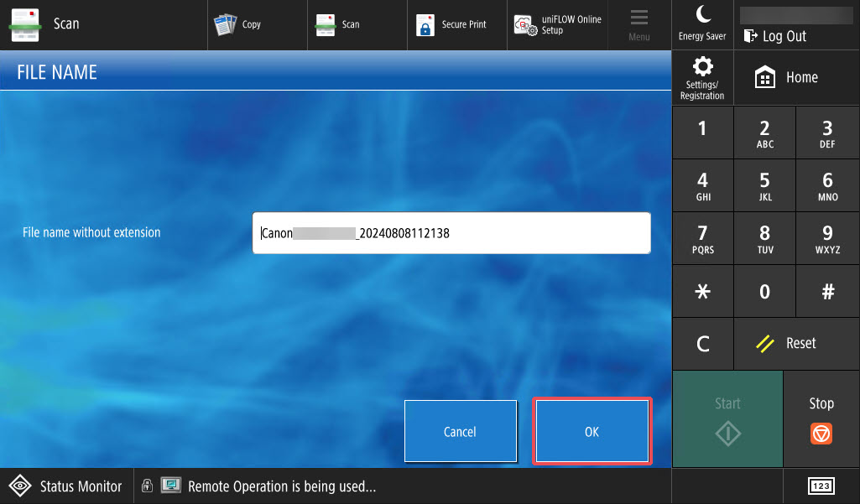Tap the Start button
Image resolution: width=860 pixels, height=504 pixels.
click(x=727, y=419)
